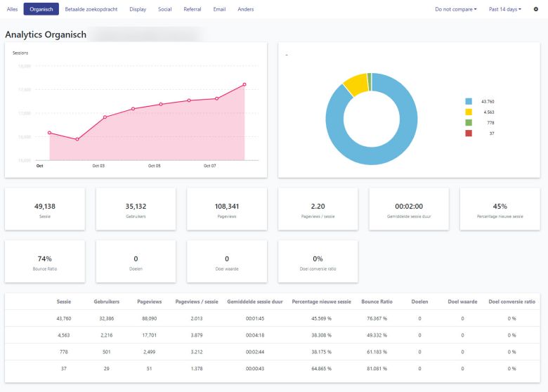Screen dimensions: 548x392
Task: Click the yellow legend swatch for 4,563
Action: [469, 112]
